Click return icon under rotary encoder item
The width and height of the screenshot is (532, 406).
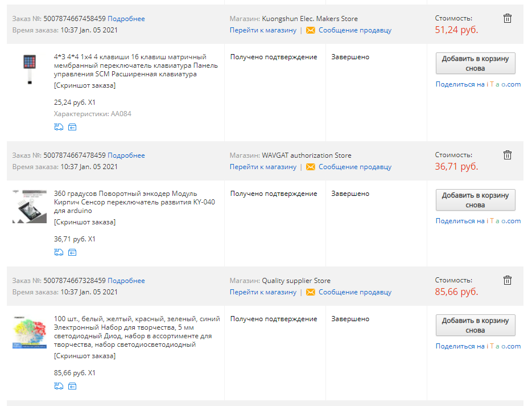pyautogui.click(x=72, y=252)
